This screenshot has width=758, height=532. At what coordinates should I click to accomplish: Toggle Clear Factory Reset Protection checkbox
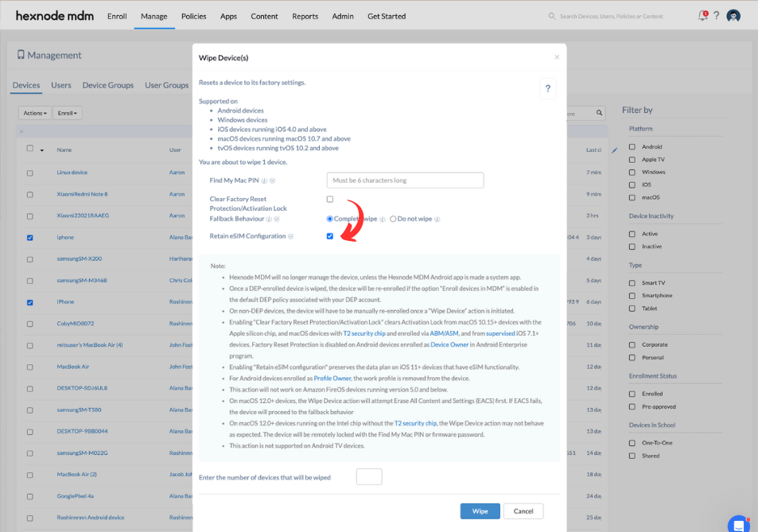[x=330, y=199]
